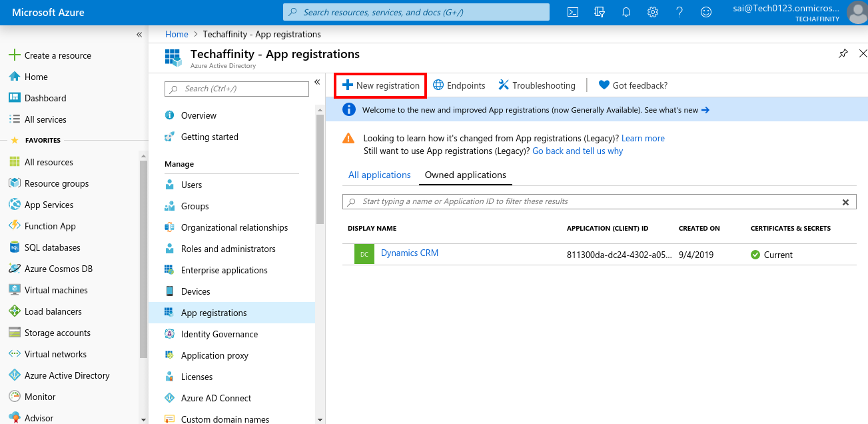Screen dimensions: 868x424
Task: Open the Dynamics CRM application
Action: [x=409, y=253]
